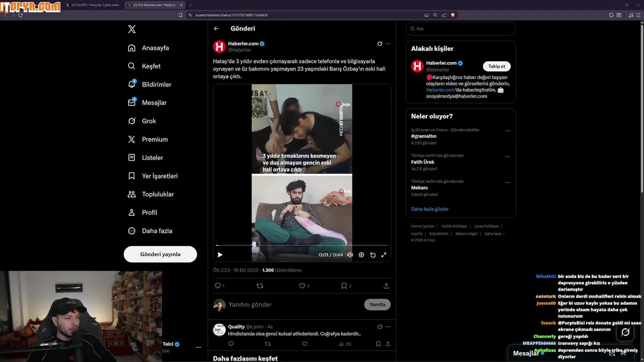Open Bildirimler (Notifications) in the sidebar

[149, 84]
